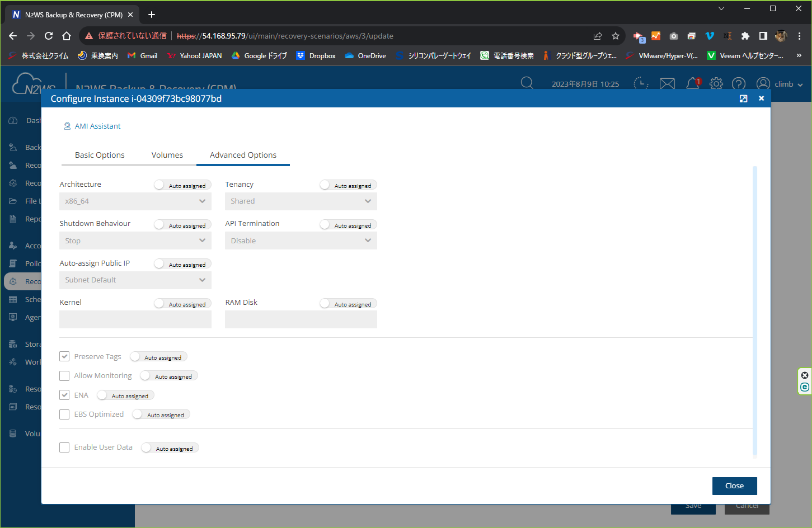Show more bookmarks with the chevron
812x528 pixels.
799,55
